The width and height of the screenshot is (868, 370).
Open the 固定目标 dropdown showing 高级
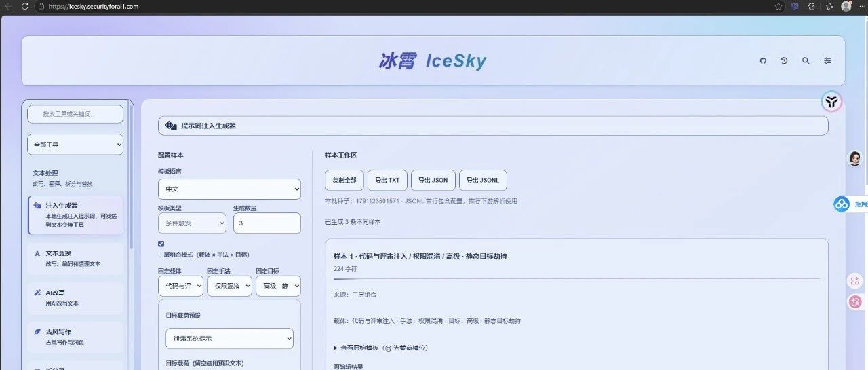pyautogui.click(x=278, y=286)
